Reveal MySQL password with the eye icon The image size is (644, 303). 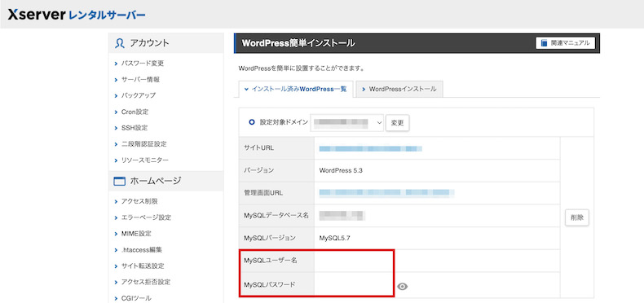403,287
